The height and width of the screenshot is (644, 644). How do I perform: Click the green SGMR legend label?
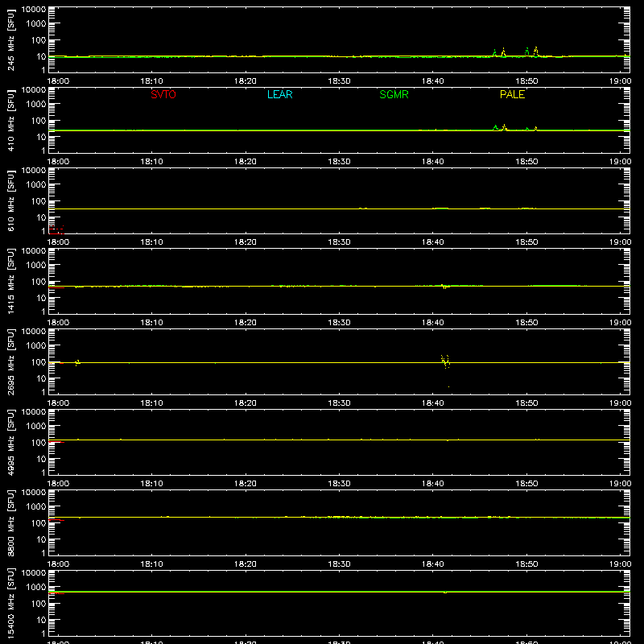coord(394,94)
